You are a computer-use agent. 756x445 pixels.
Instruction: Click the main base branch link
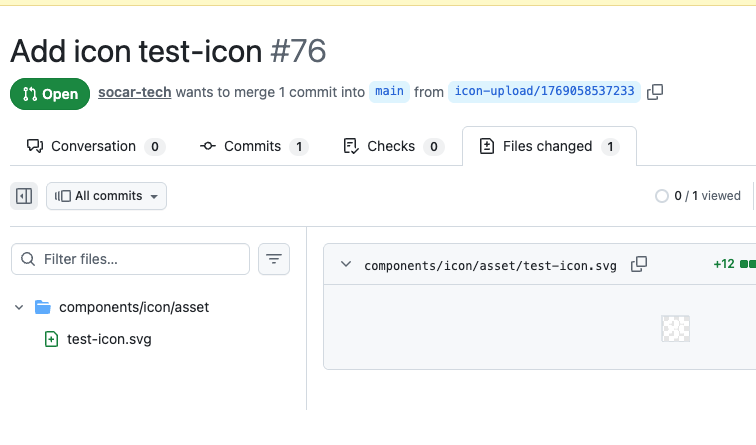pos(389,92)
